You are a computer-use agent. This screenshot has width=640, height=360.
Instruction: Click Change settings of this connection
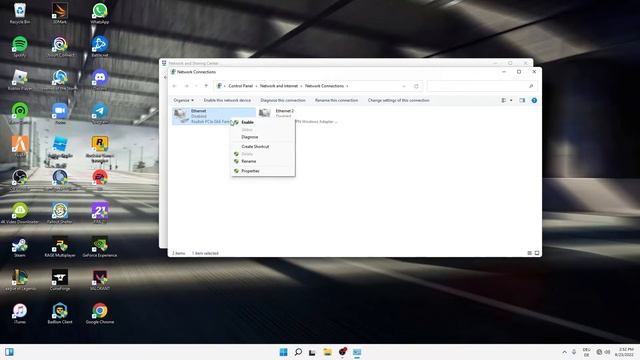(x=398, y=100)
